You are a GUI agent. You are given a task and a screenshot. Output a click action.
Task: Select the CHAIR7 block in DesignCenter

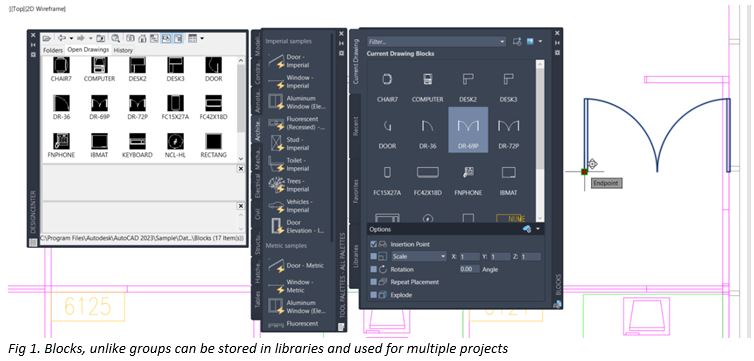pos(61,70)
